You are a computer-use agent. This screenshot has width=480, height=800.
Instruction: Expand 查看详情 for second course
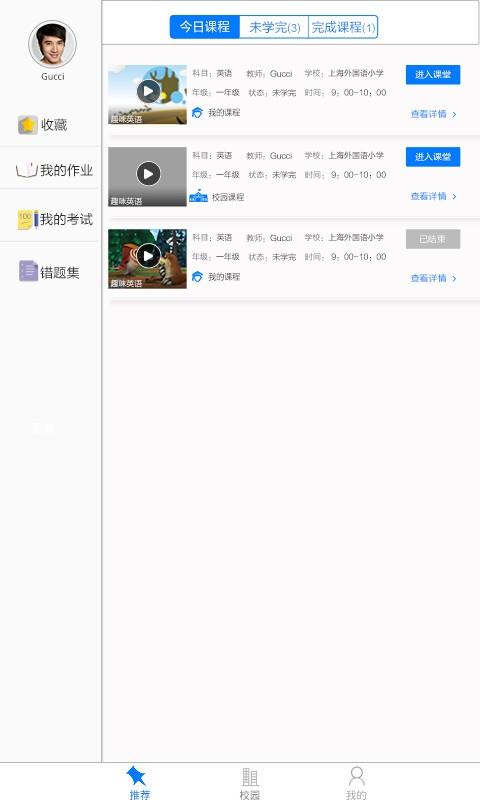click(x=433, y=196)
